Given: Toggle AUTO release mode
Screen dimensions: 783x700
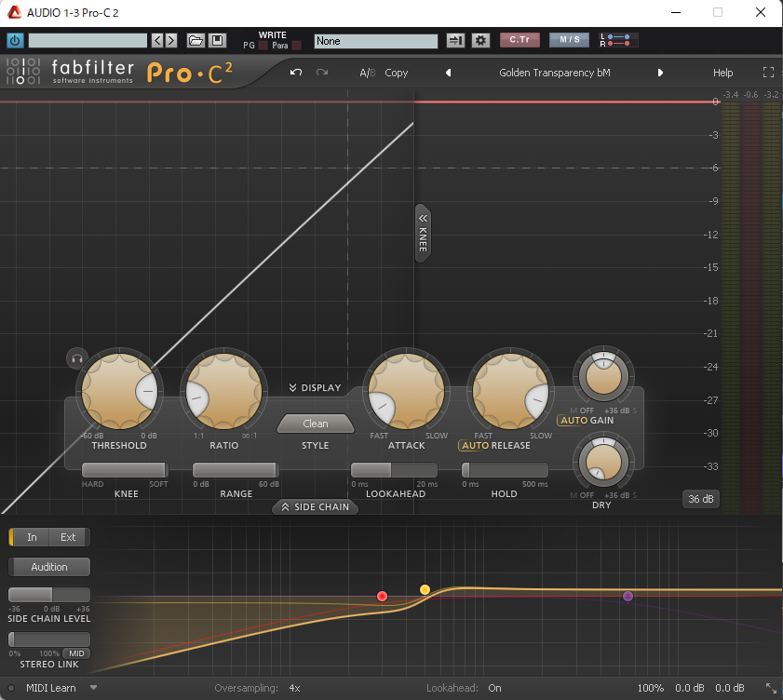Looking at the screenshot, I should pos(475,445).
